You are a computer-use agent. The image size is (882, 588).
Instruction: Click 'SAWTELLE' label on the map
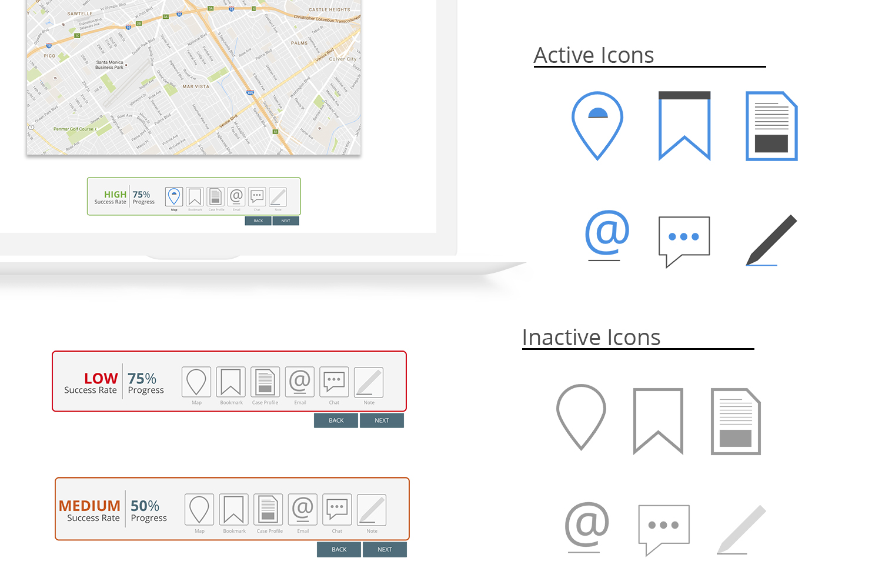click(80, 14)
